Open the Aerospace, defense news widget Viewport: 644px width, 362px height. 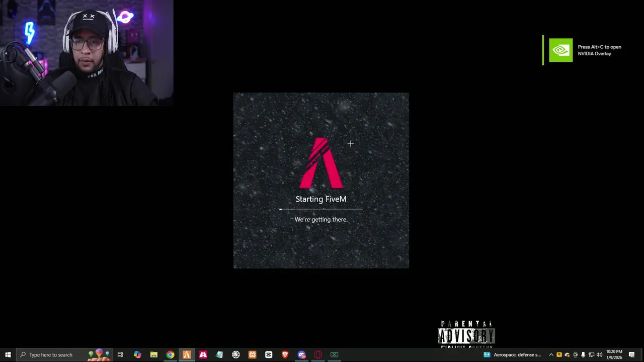click(x=512, y=354)
